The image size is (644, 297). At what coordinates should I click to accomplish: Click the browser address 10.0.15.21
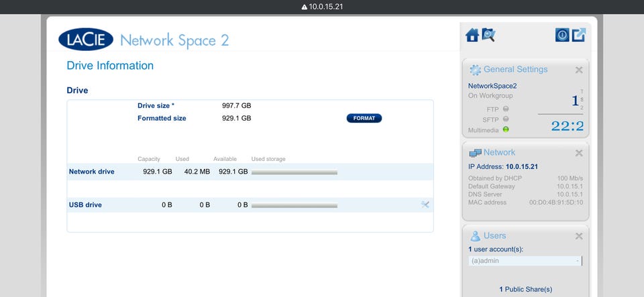pyautogui.click(x=326, y=7)
